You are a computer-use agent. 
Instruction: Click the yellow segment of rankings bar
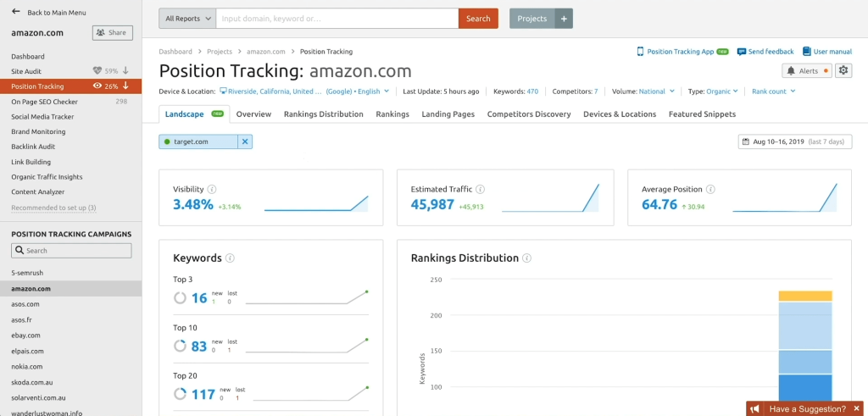tap(804, 296)
